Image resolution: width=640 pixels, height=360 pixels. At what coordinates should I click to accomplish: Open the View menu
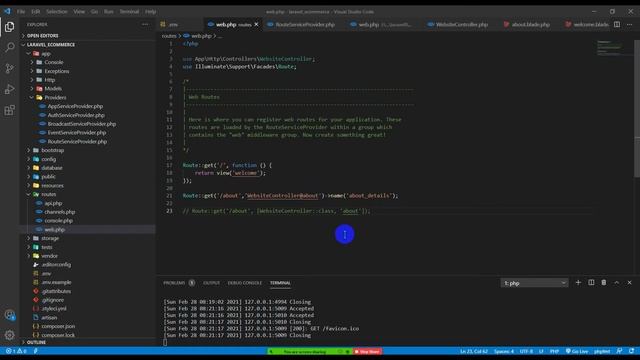[x=79, y=11]
